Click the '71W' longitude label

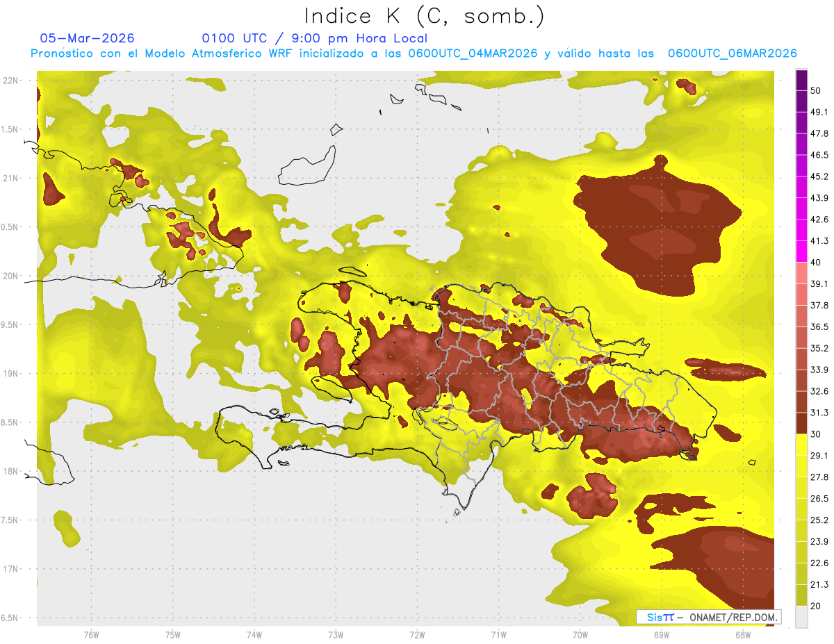tap(498, 634)
